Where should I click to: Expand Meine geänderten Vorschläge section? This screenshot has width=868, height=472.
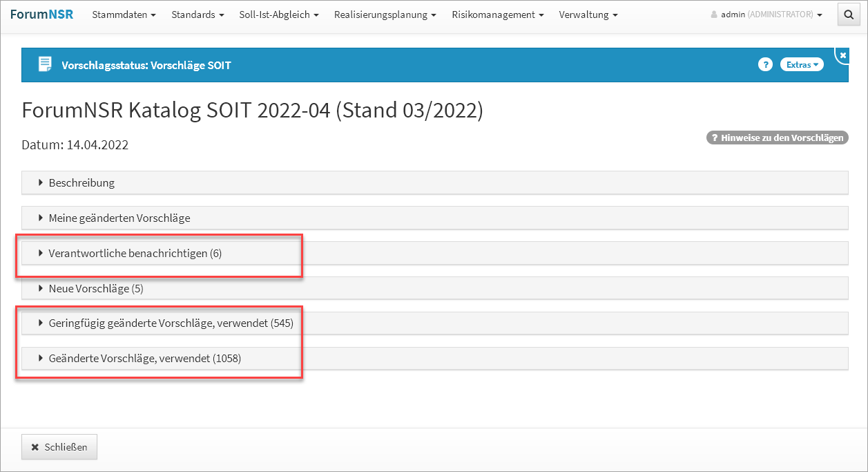click(435, 218)
